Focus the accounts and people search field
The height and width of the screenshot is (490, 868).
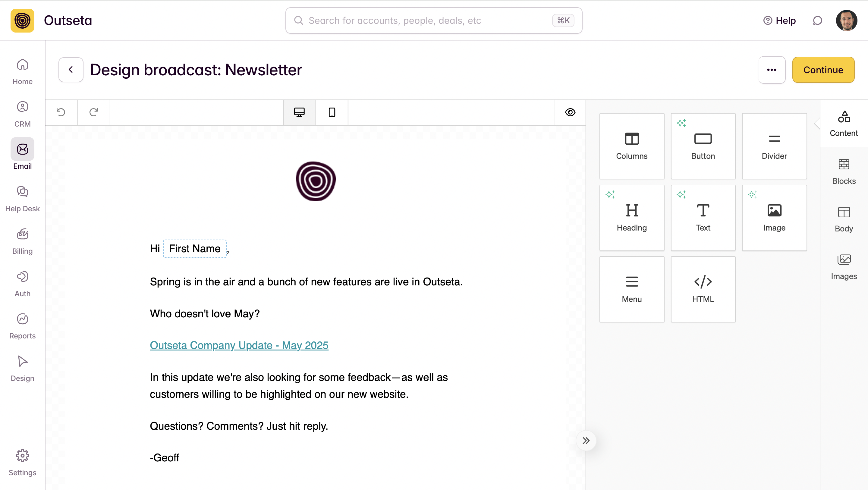coord(428,20)
